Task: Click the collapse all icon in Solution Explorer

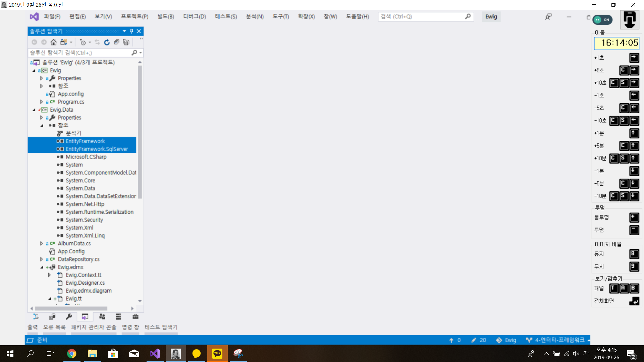Action: coord(116,42)
